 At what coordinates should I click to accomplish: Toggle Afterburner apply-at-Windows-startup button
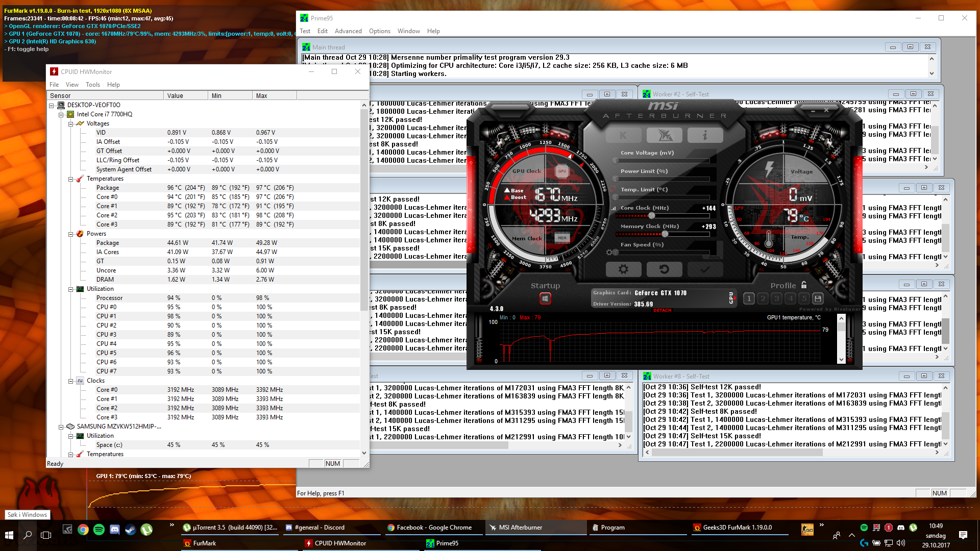click(545, 298)
